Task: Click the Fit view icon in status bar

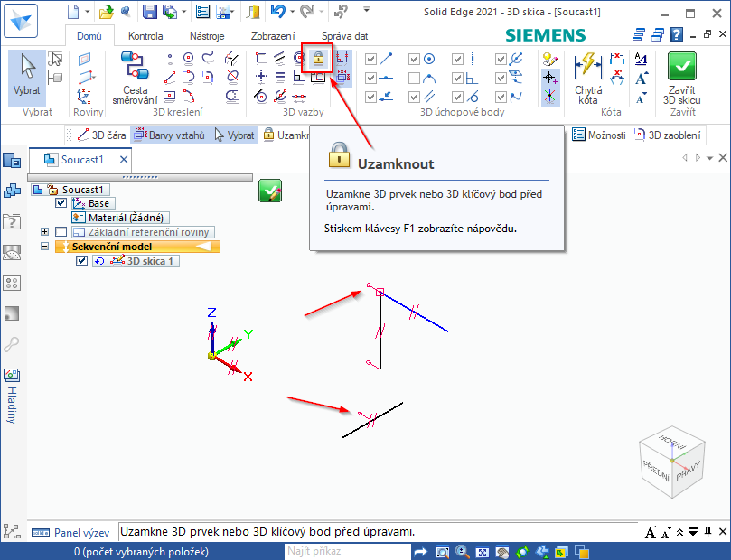Action: coord(483,551)
